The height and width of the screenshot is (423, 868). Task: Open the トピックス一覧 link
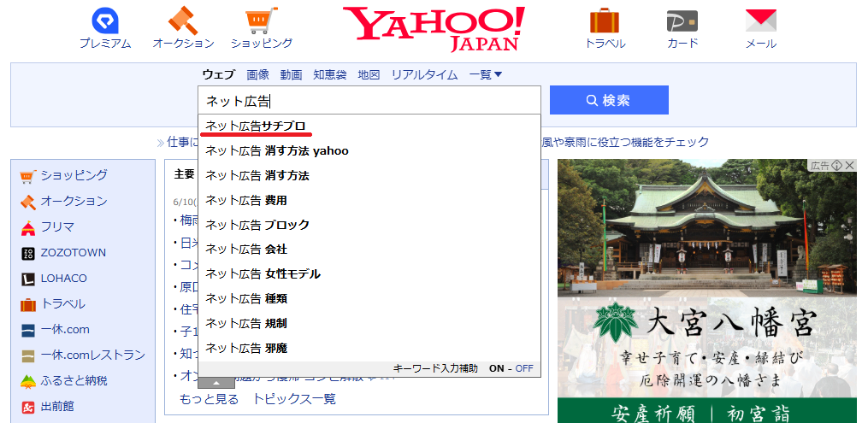point(294,399)
